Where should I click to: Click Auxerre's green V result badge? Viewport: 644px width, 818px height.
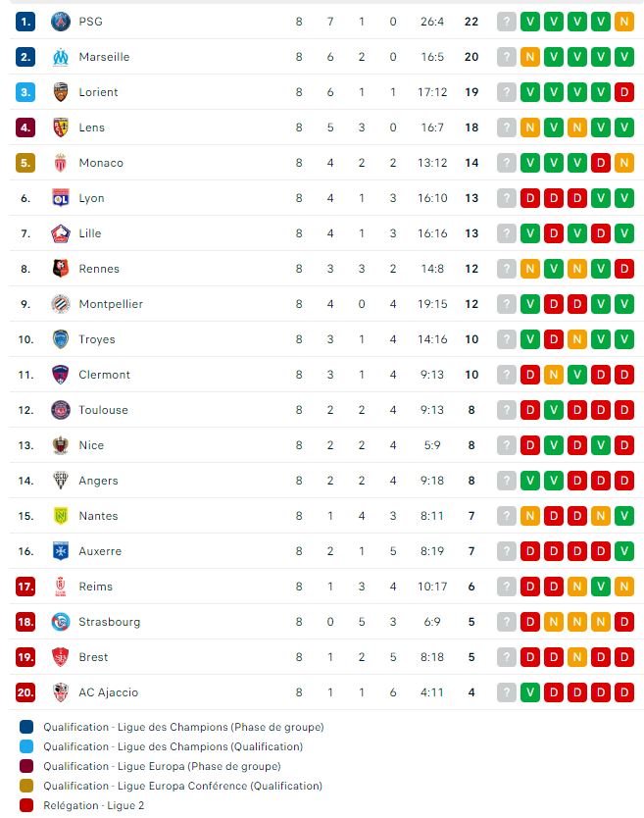[x=624, y=551]
